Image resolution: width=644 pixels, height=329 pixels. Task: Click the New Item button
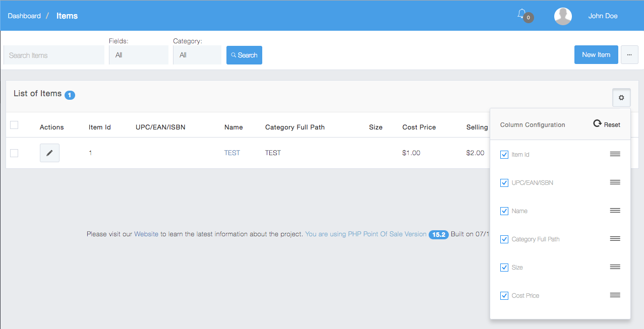pyautogui.click(x=596, y=55)
